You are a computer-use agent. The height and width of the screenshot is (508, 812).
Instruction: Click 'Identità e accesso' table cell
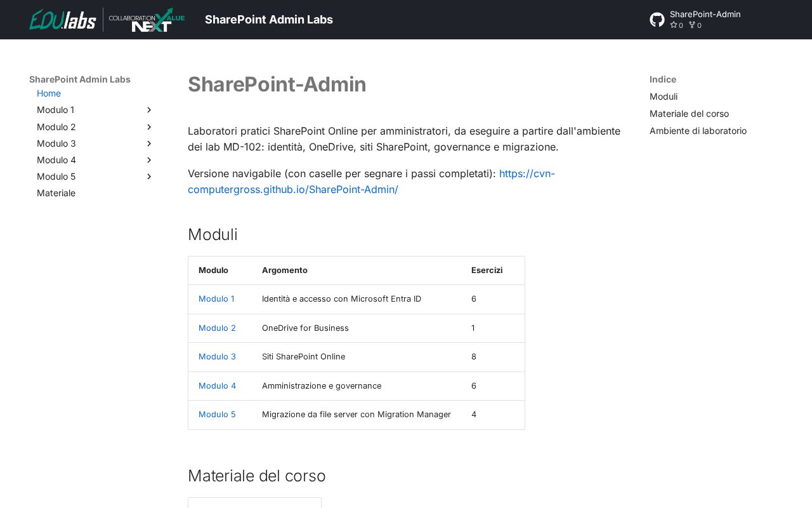pos(341,298)
